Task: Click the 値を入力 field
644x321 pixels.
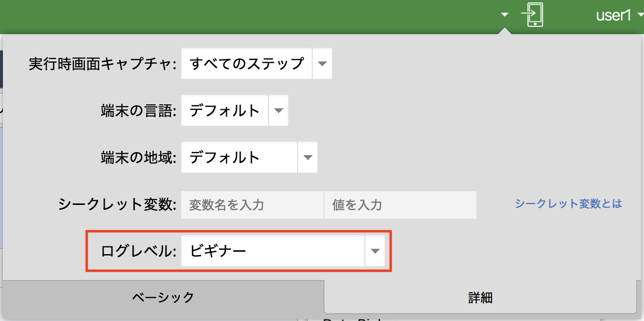Action: (x=400, y=204)
